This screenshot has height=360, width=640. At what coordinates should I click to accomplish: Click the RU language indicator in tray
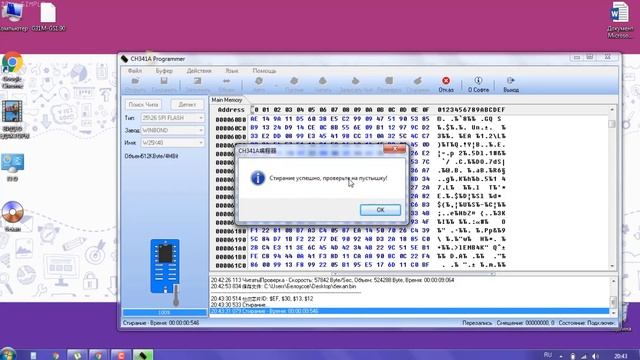point(548,355)
